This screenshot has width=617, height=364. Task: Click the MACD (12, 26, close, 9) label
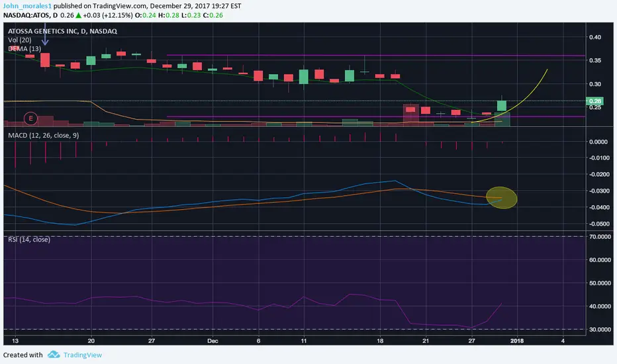click(x=43, y=136)
